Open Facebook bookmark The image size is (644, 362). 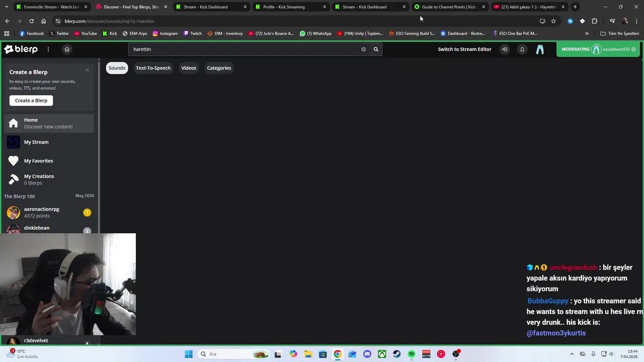pos(32,34)
